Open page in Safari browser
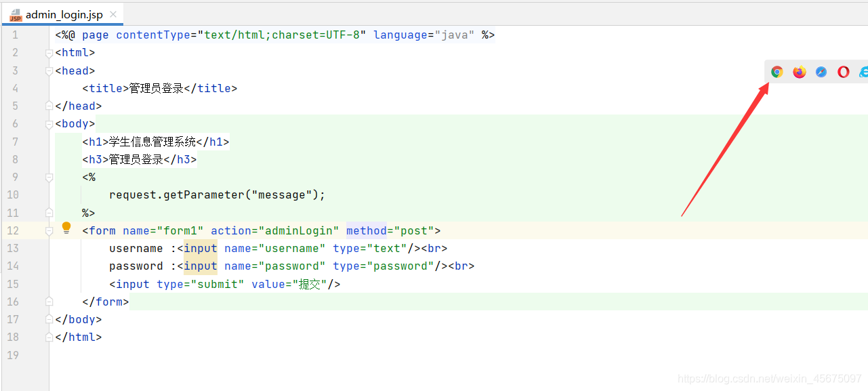The height and width of the screenshot is (391, 868). point(821,72)
